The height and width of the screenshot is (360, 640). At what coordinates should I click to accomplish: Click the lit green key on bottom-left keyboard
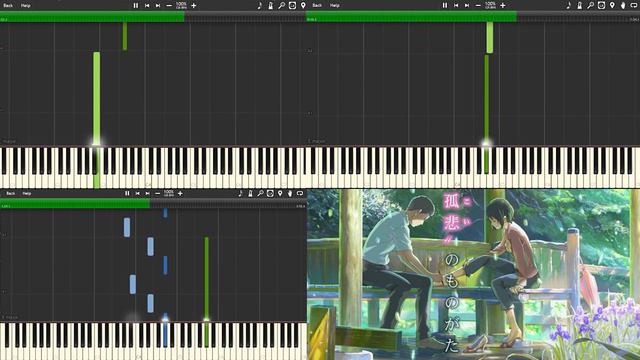(207, 335)
